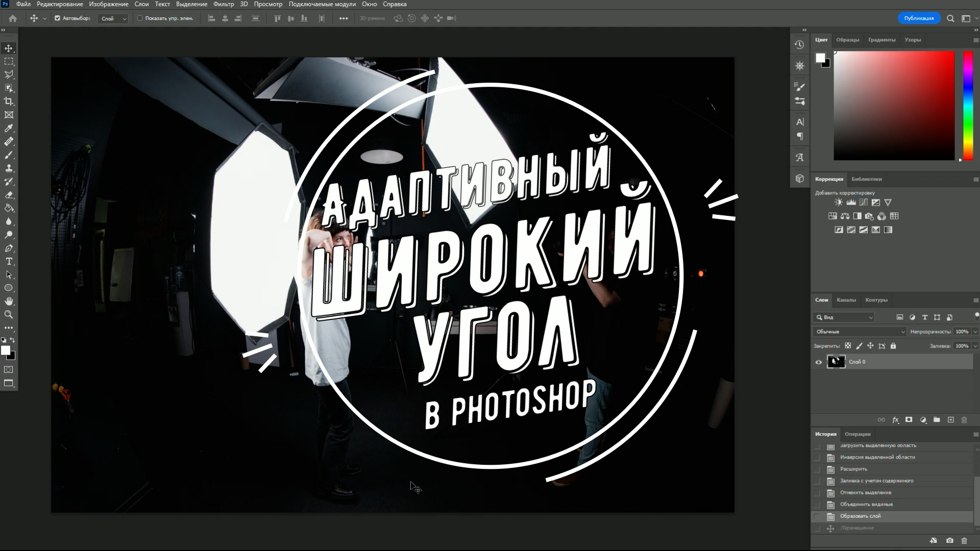The height and width of the screenshot is (551, 980).
Task: Switch to the Образцы tab
Action: click(848, 40)
